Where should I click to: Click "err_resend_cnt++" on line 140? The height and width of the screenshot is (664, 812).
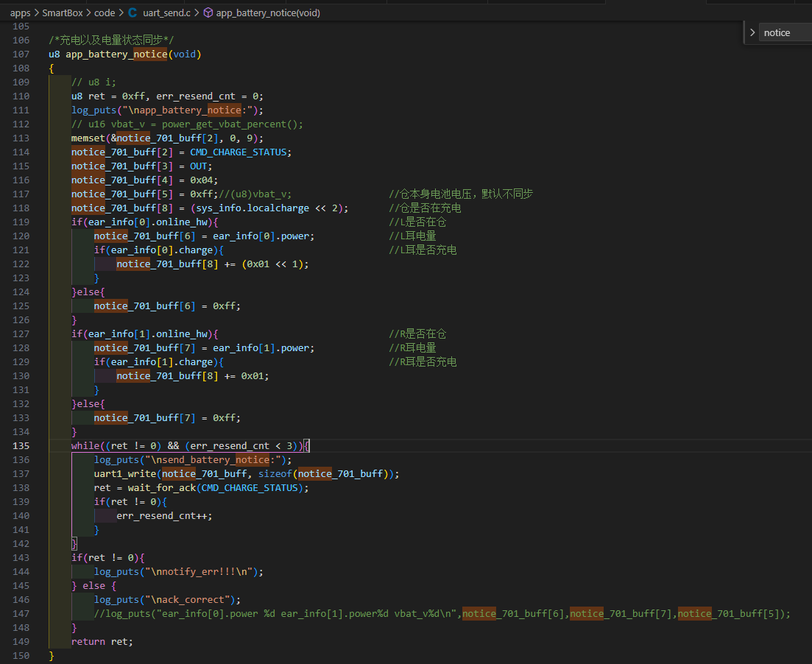161,515
